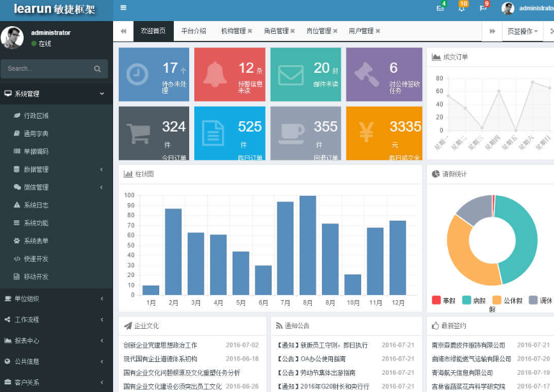The image size is (554, 392).
Task: Close the 用户管理 tab
Action: tap(378, 31)
